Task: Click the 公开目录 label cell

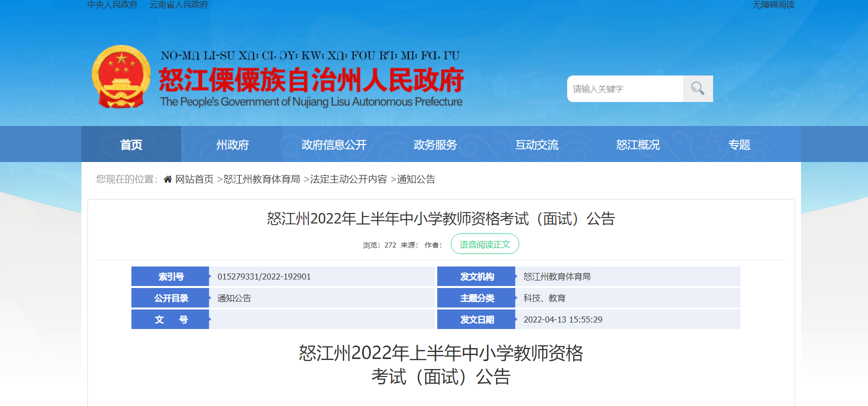Action: point(170,298)
